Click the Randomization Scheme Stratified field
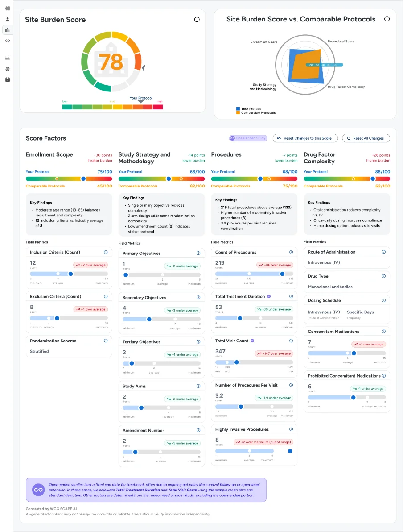The height and width of the screenshot is (532, 403). (x=40, y=351)
